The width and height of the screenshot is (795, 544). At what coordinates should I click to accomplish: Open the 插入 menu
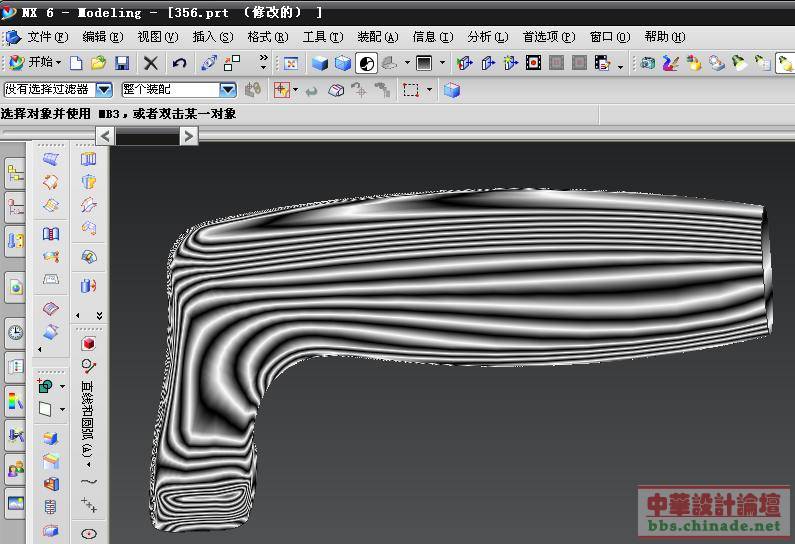(212, 37)
